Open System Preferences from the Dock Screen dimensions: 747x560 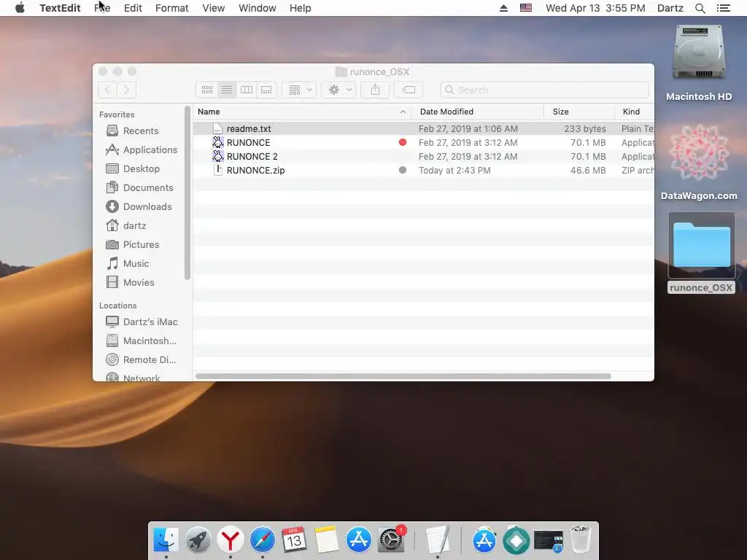tap(391, 540)
